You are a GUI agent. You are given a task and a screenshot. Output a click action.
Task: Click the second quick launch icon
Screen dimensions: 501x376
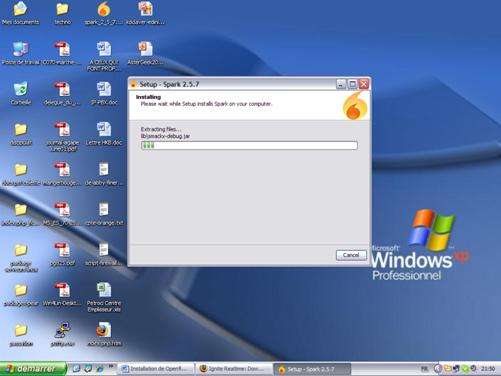coord(88,369)
